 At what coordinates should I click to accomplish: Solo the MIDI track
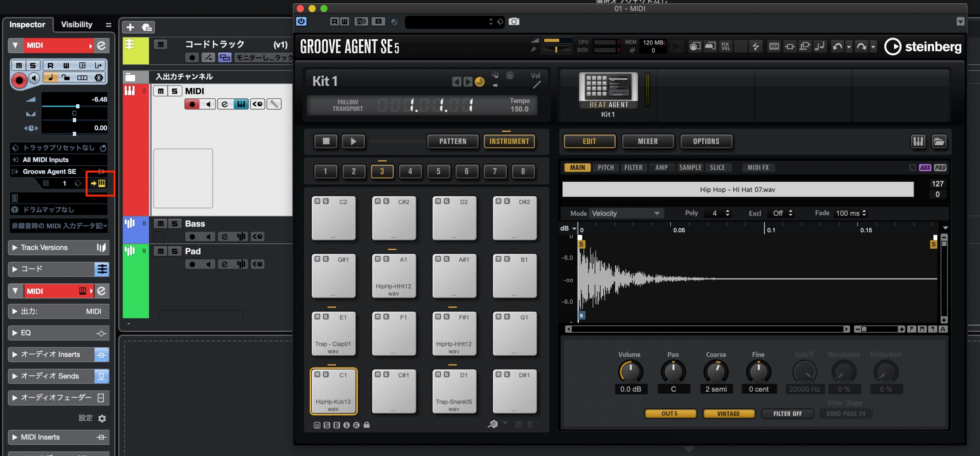(175, 91)
